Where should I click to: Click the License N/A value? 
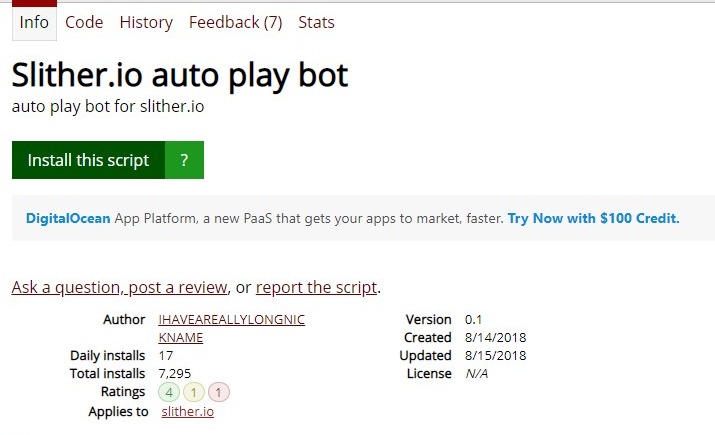(477, 374)
